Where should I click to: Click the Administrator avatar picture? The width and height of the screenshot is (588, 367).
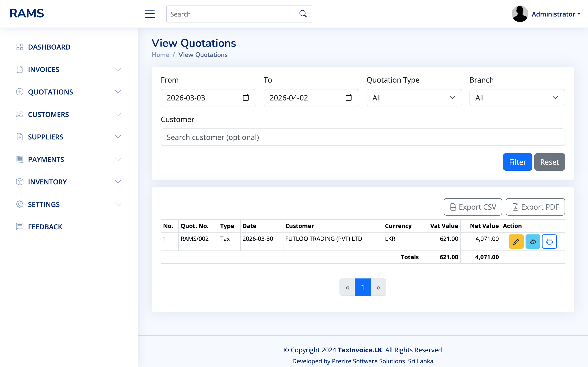click(x=520, y=14)
